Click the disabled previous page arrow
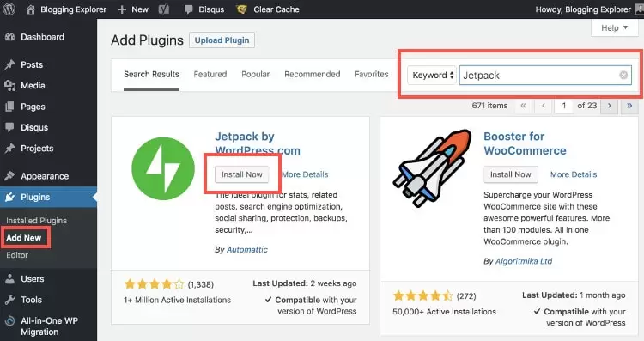 point(544,106)
